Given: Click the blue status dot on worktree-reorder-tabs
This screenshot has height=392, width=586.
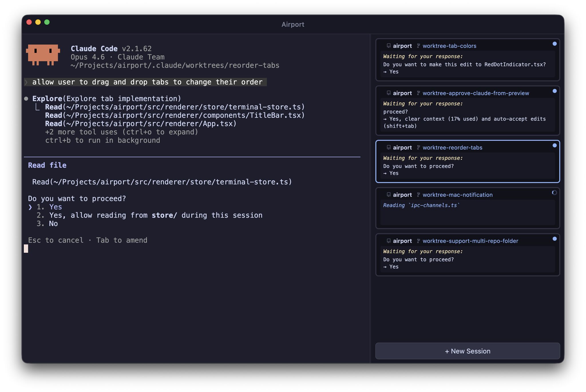Looking at the screenshot, I should tap(555, 146).
